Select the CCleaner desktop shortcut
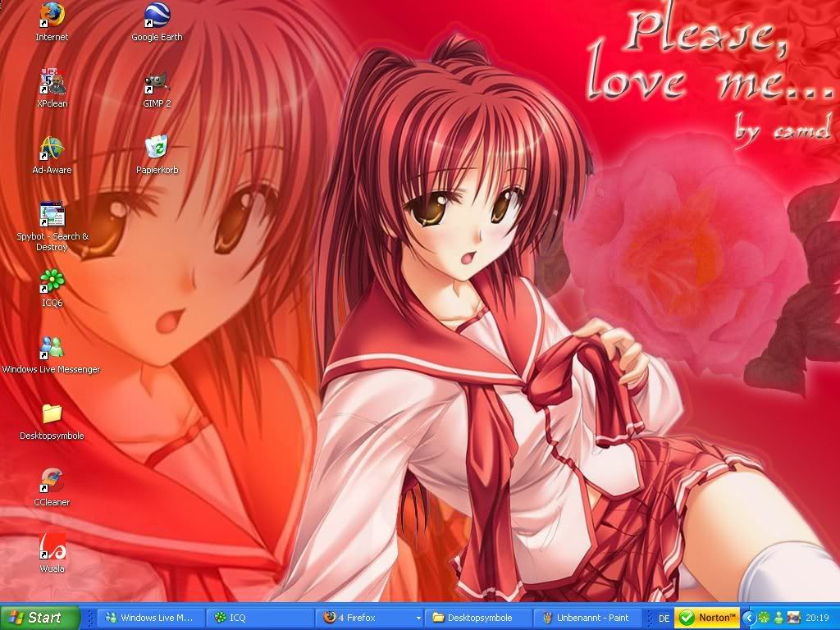Viewport: 840px width, 630px height. tap(52, 487)
